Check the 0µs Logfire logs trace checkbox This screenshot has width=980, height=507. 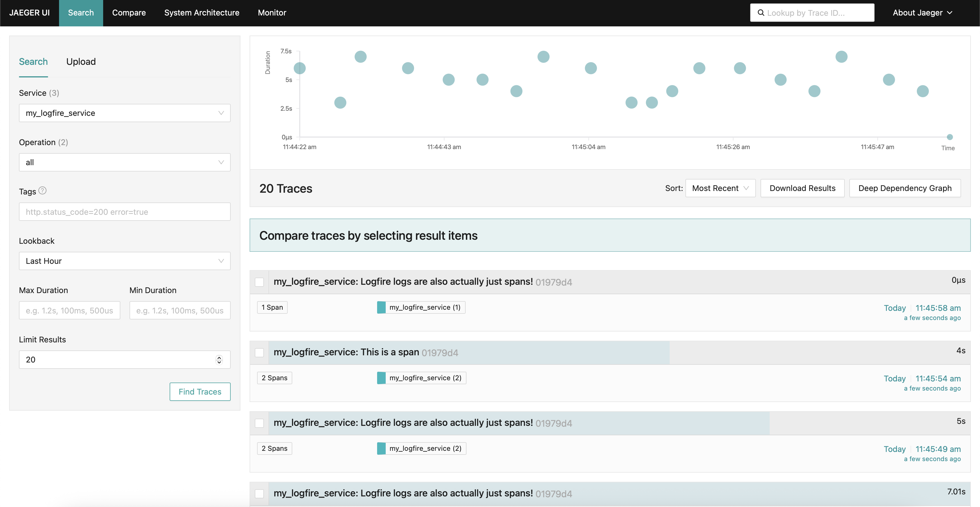259,282
